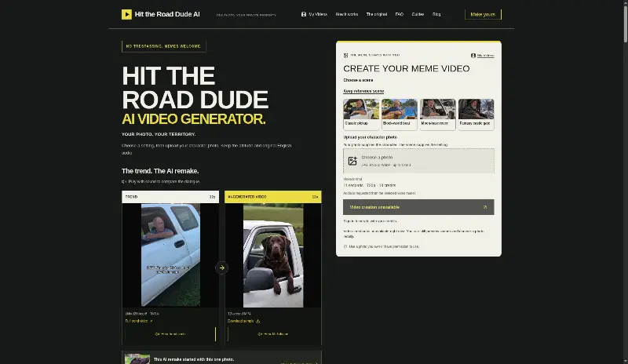
Task: Play the AI-generated dog video
Action: click(273, 256)
